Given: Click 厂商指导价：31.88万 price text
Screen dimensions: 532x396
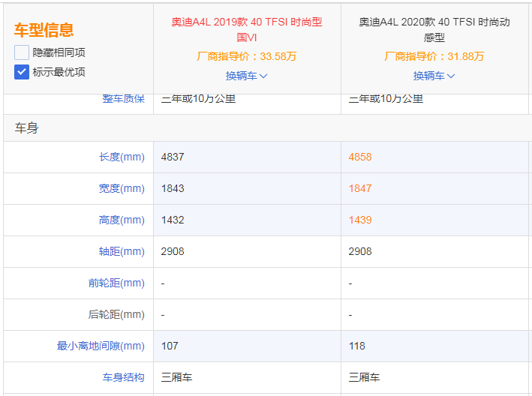Looking at the screenshot, I should (434, 56).
